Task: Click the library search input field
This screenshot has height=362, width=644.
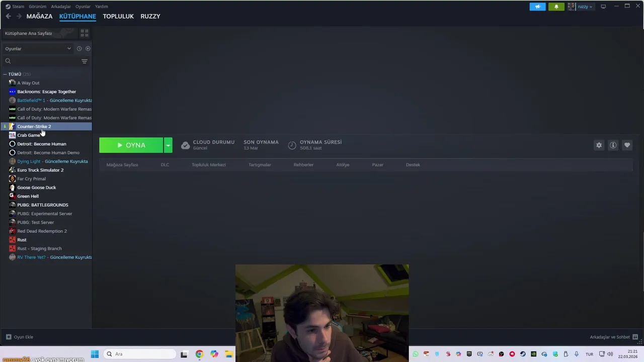Action: [x=46, y=61]
